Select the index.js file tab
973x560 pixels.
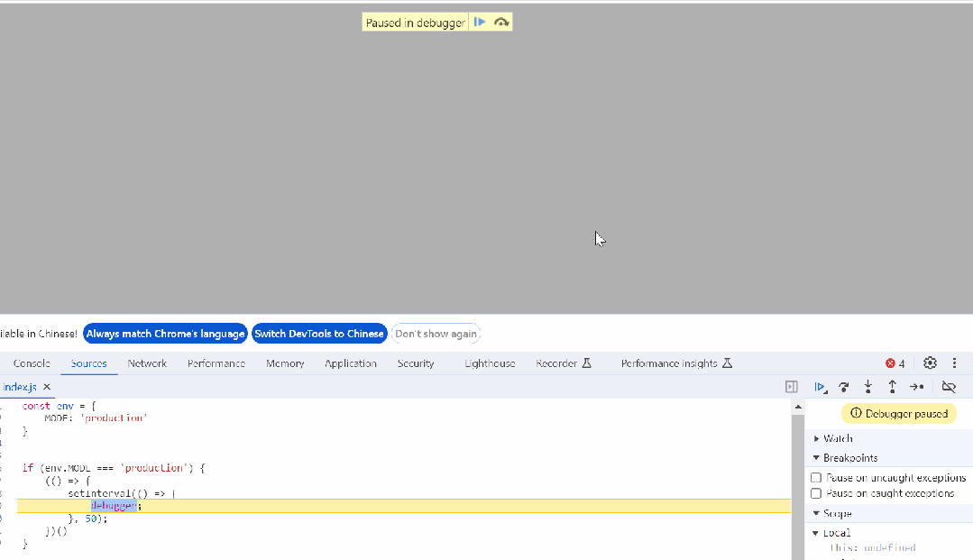click(x=20, y=387)
